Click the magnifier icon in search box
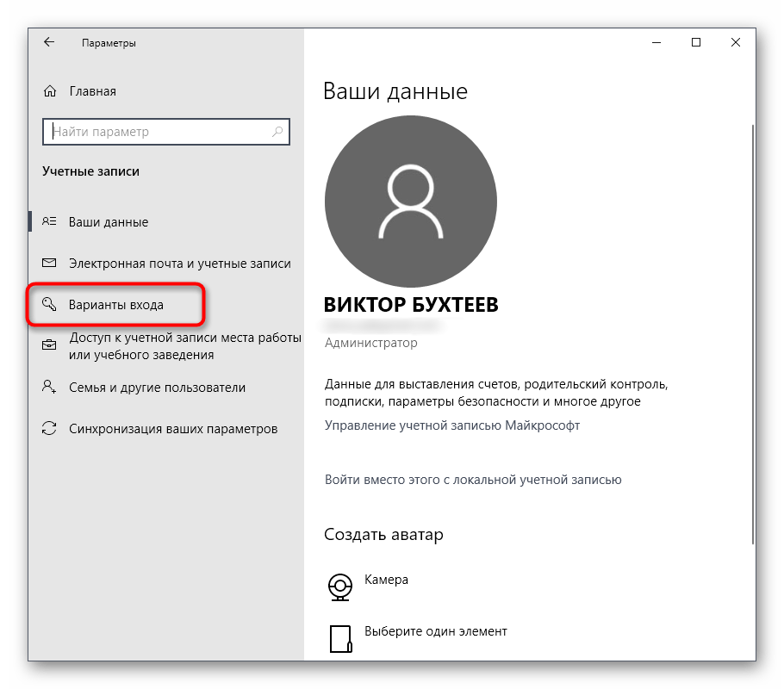Image resolution: width=784 pixels, height=689 pixels. [x=277, y=132]
